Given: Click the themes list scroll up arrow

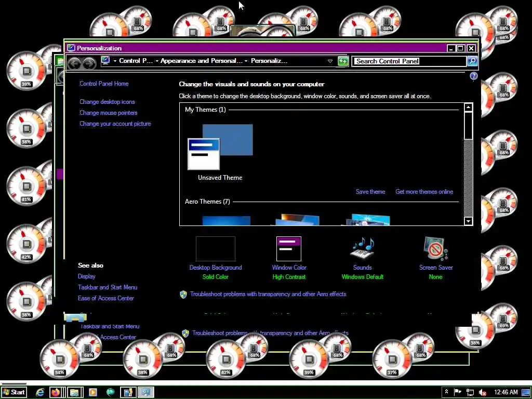Looking at the screenshot, I should 468,108.
